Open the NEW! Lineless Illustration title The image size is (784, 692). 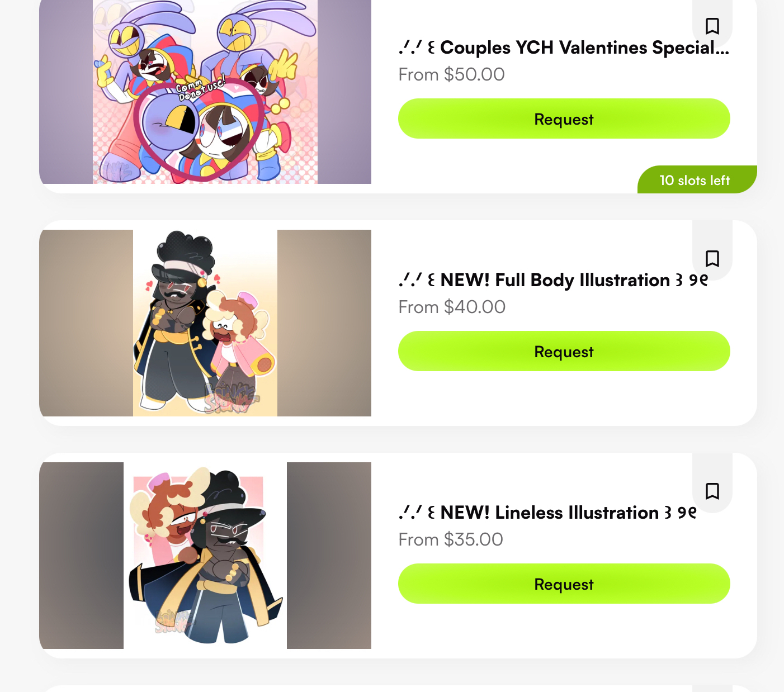click(x=547, y=513)
